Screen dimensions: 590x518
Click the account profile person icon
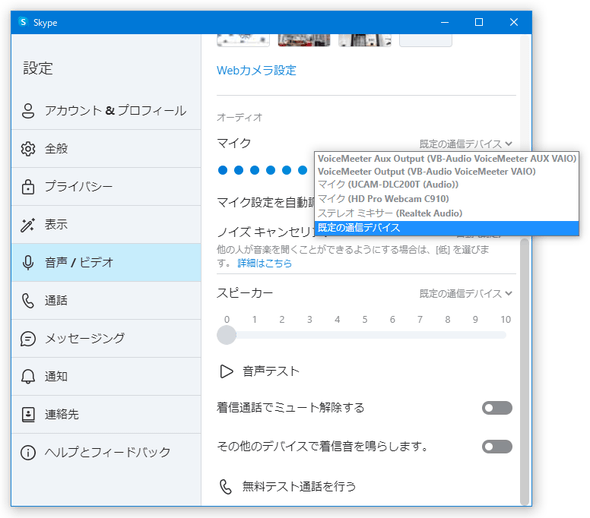point(28,111)
